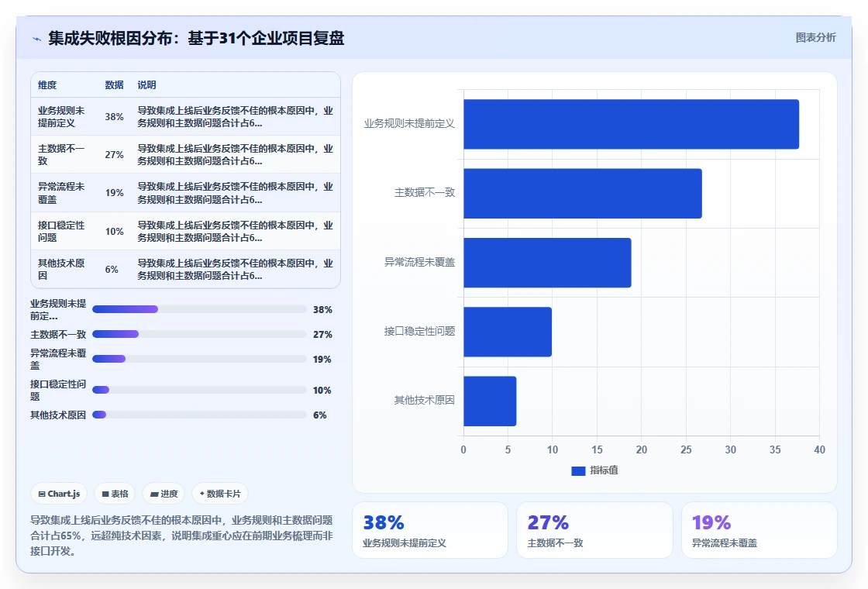Screen dimensions: 868x589
Task: Click the 主数据不一致 chart bar
Action: (583, 193)
